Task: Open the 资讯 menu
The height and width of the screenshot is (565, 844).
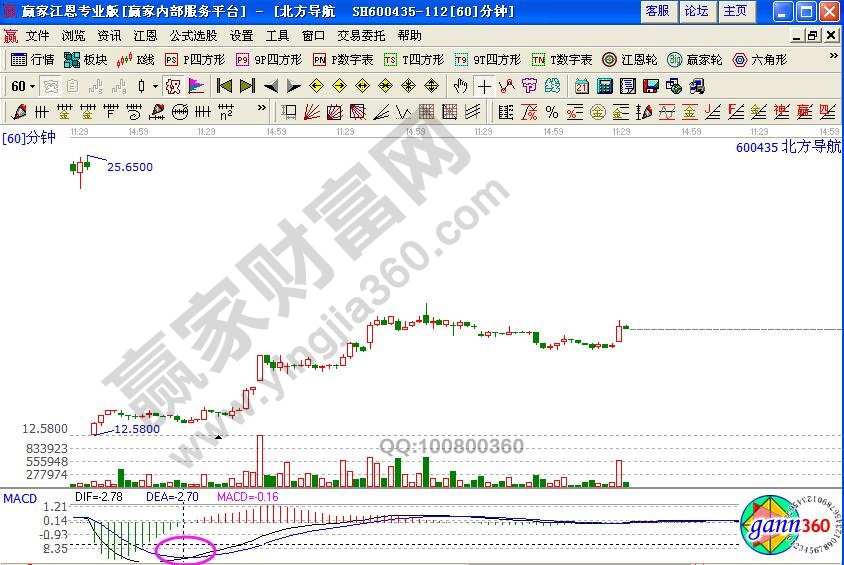Action: (x=109, y=36)
